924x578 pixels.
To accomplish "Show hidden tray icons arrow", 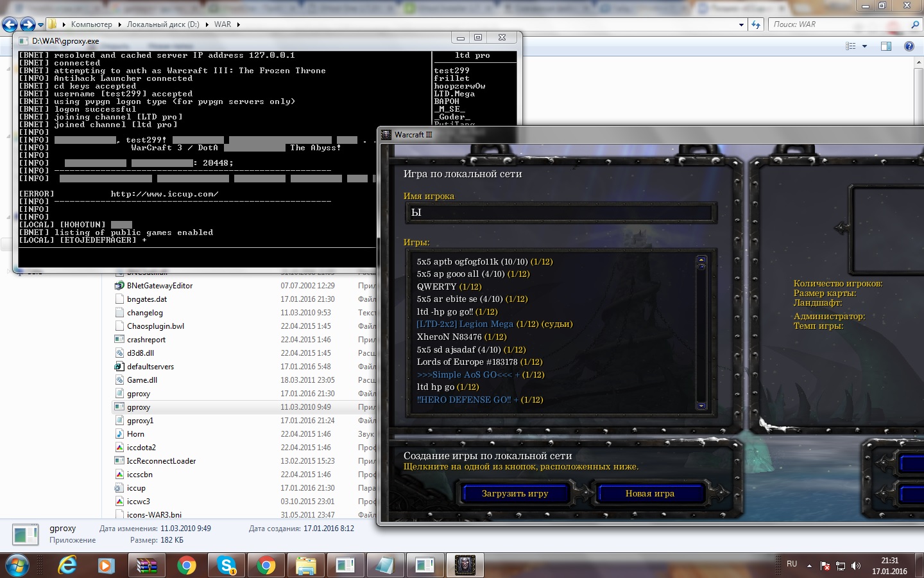I will point(809,566).
